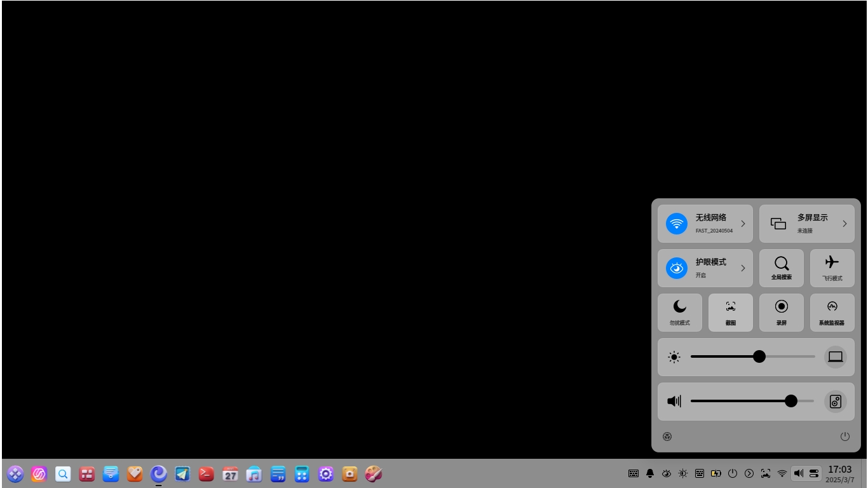Open sound output device icon beside volume
Image resolution: width=868 pixels, height=488 pixels.
(x=836, y=402)
